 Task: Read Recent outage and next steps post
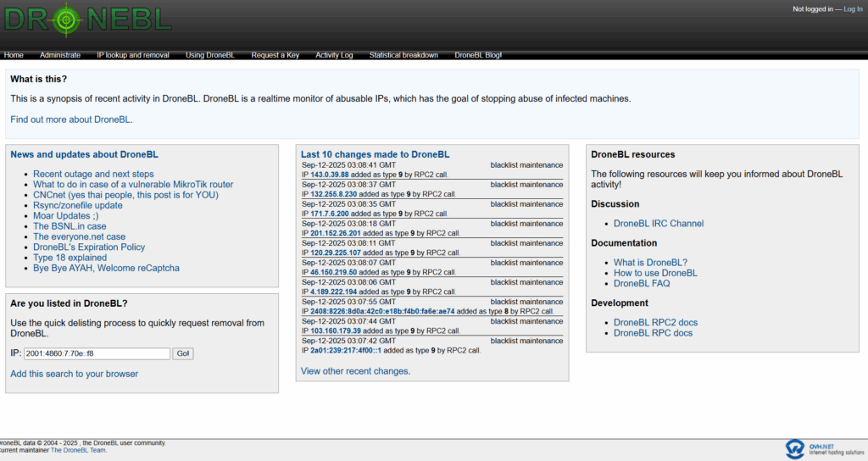[x=93, y=174]
